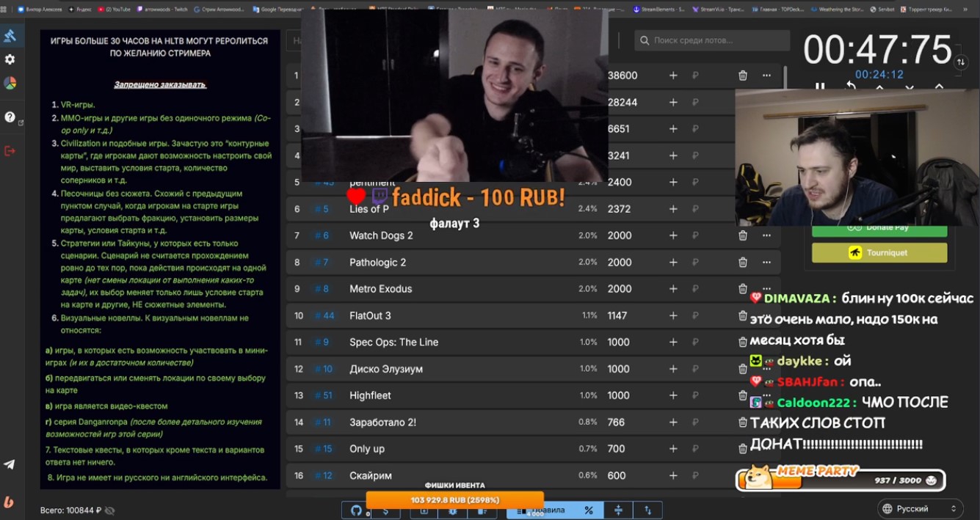
Task: Delete the lot with 38600 amount
Action: tap(743, 76)
